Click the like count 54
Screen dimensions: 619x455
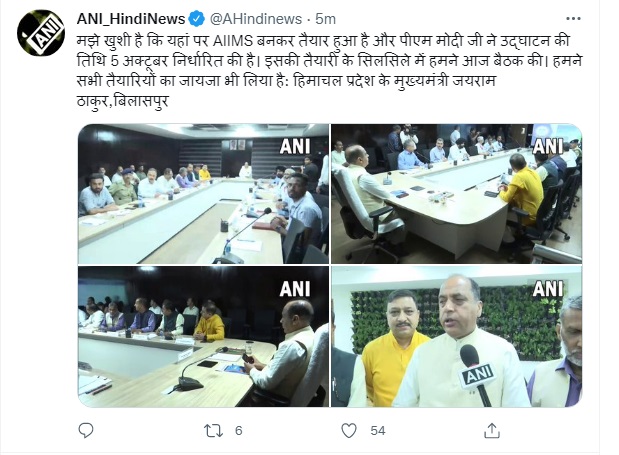[x=378, y=431]
